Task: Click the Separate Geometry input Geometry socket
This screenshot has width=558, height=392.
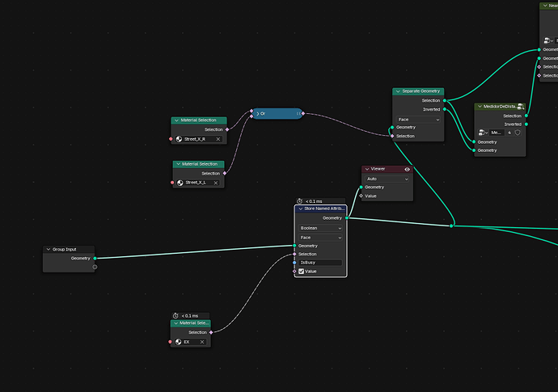Action: click(392, 128)
